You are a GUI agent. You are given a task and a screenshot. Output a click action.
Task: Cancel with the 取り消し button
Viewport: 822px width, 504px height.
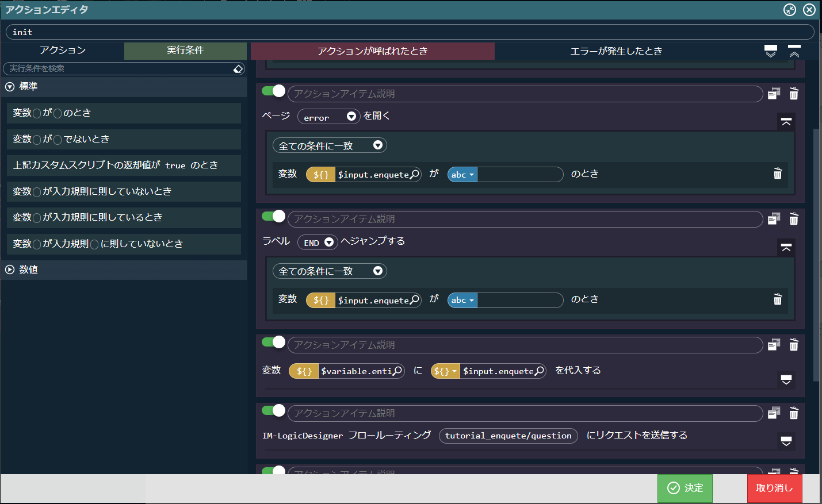[774, 488]
